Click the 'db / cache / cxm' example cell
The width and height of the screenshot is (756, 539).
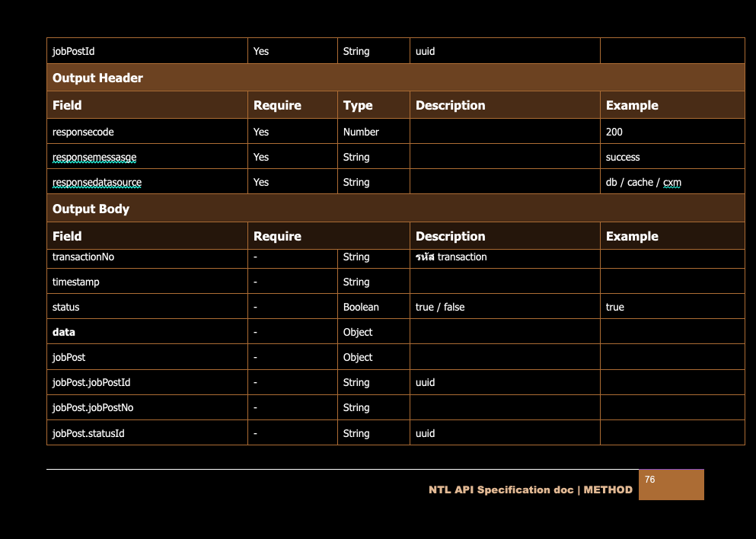click(643, 182)
